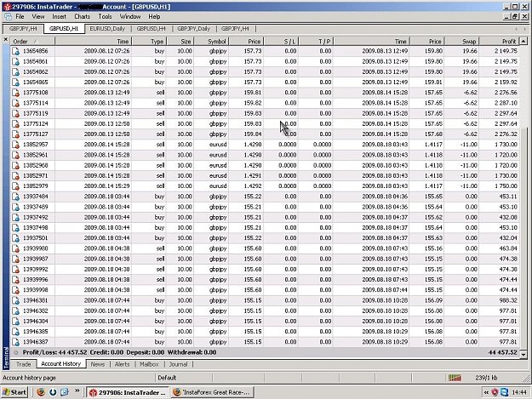Viewport: 532px width, 399px height.
Task: Click the chart window icon beside File menu
Action: [x=8, y=17]
